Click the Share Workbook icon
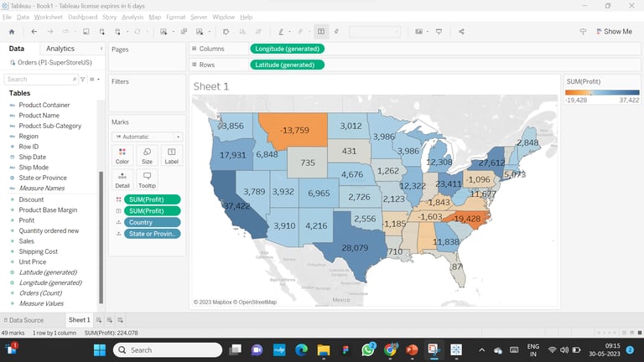644x362 pixels. click(x=461, y=32)
